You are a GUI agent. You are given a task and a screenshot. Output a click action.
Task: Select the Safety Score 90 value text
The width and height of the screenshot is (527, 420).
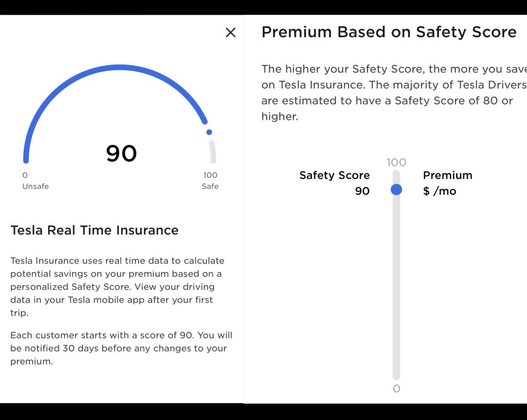click(x=363, y=191)
